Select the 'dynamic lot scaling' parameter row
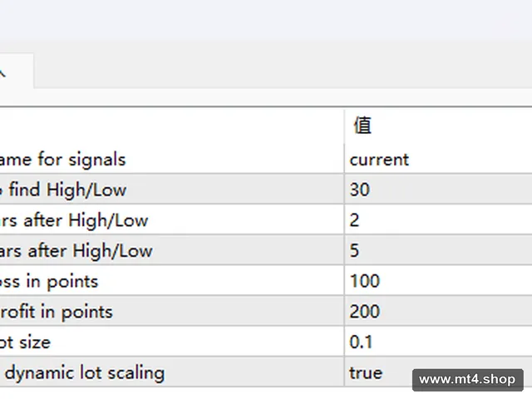The height and width of the screenshot is (399, 532). click(172, 372)
